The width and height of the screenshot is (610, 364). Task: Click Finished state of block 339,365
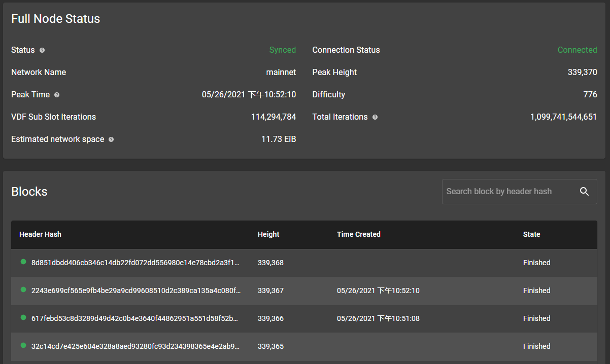click(x=536, y=346)
